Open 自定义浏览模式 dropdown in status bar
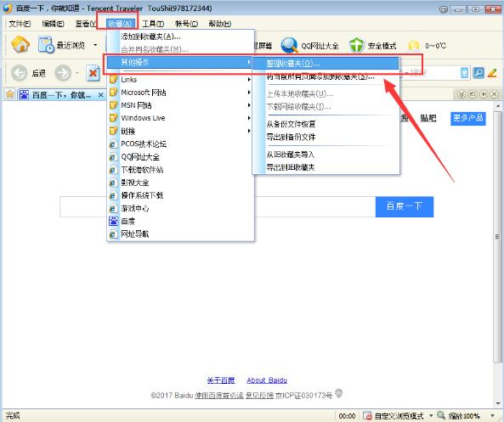 click(x=431, y=415)
